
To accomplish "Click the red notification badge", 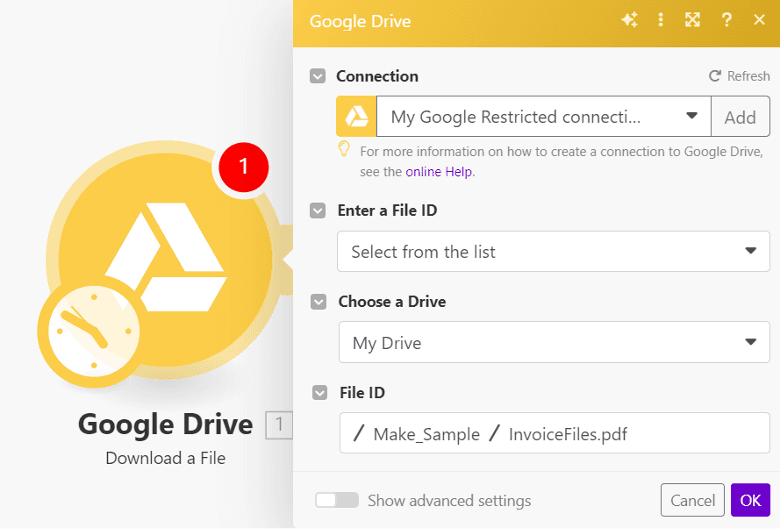I will (x=241, y=167).
